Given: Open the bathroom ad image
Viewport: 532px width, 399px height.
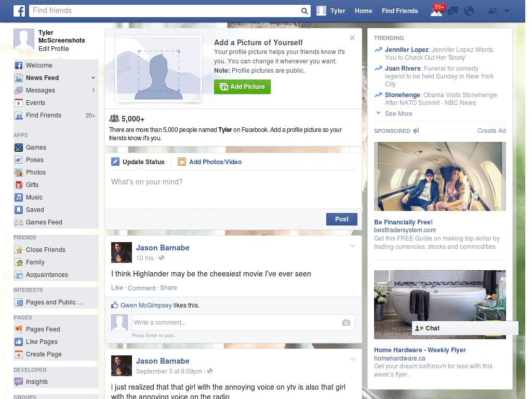Looking at the screenshot, I should tap(440, 304).
